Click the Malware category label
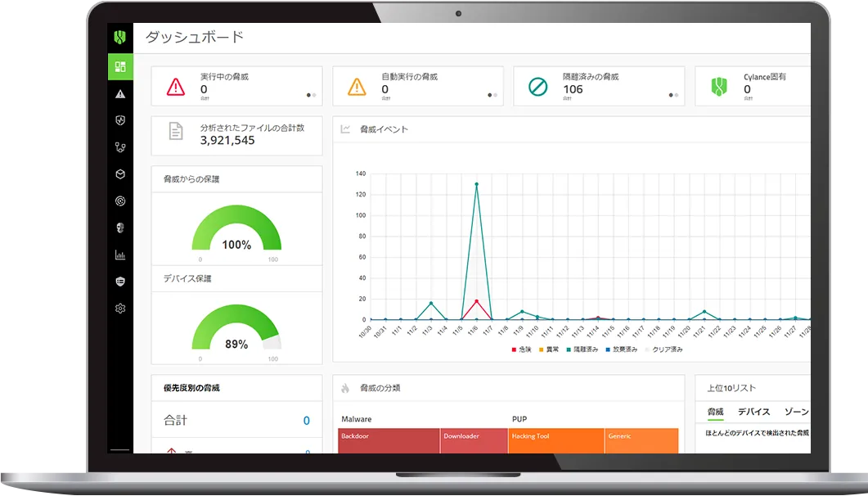868x496 pixels. click(x=357, y=419)
